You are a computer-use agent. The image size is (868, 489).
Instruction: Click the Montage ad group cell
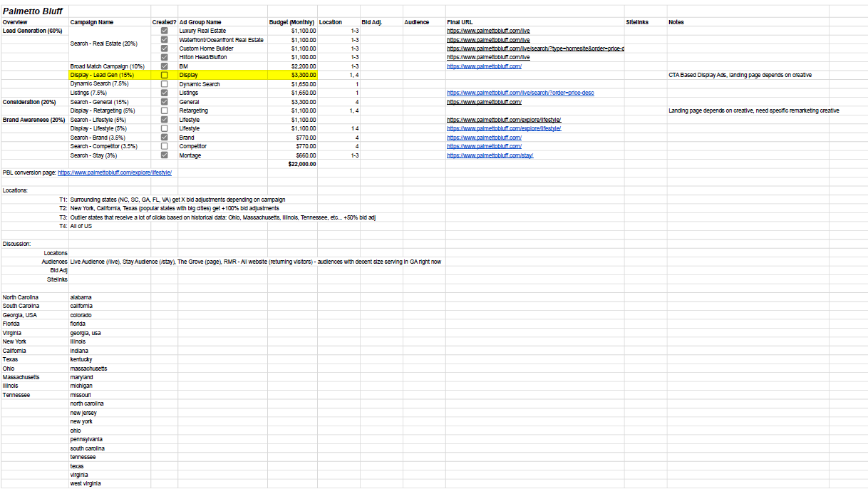click(x=222, y=155)
